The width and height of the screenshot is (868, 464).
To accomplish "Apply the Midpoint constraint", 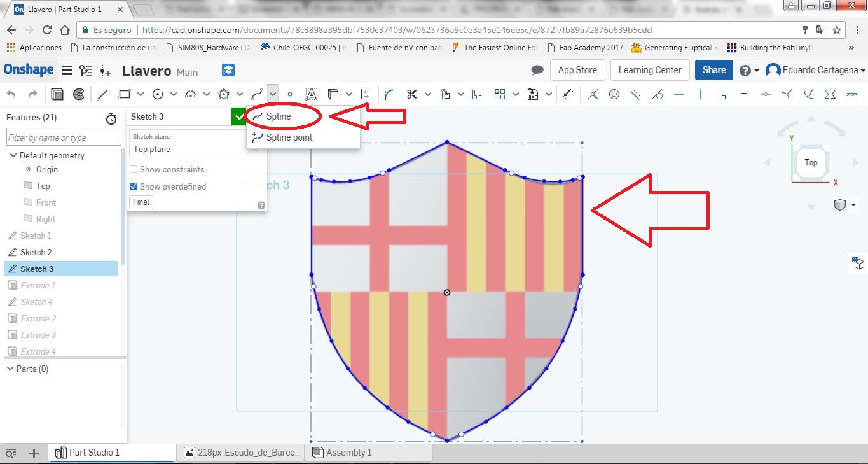I will tap(766, 94).
